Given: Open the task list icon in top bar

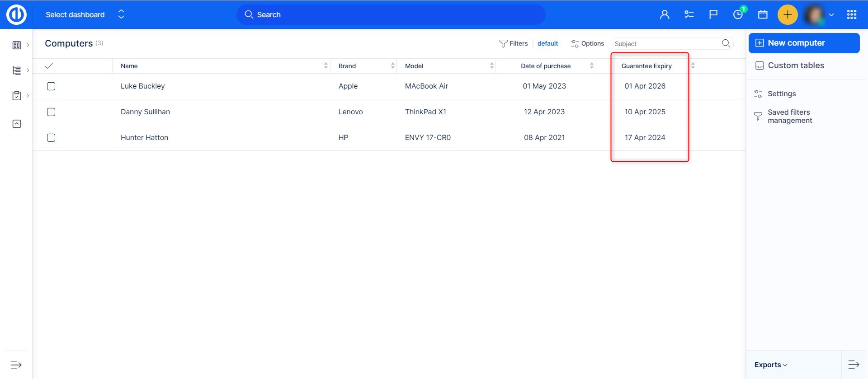Looking at the screenshot, I should point(689,14).
